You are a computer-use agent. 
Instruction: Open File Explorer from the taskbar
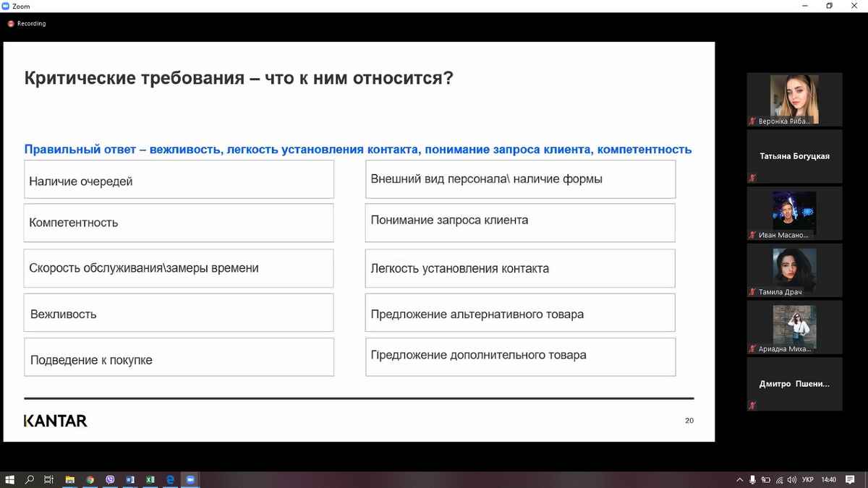point(70,479)
